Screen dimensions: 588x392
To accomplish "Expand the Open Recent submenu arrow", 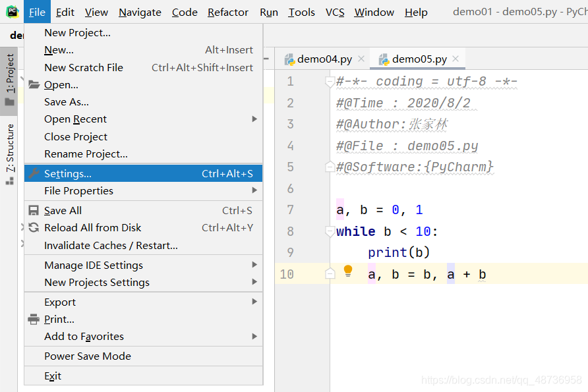I will click(x=254, y=119).
